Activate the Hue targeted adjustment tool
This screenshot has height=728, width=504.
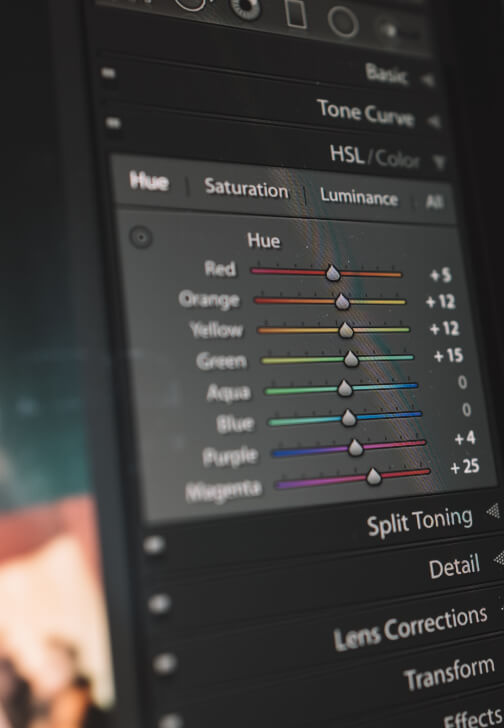141,237
